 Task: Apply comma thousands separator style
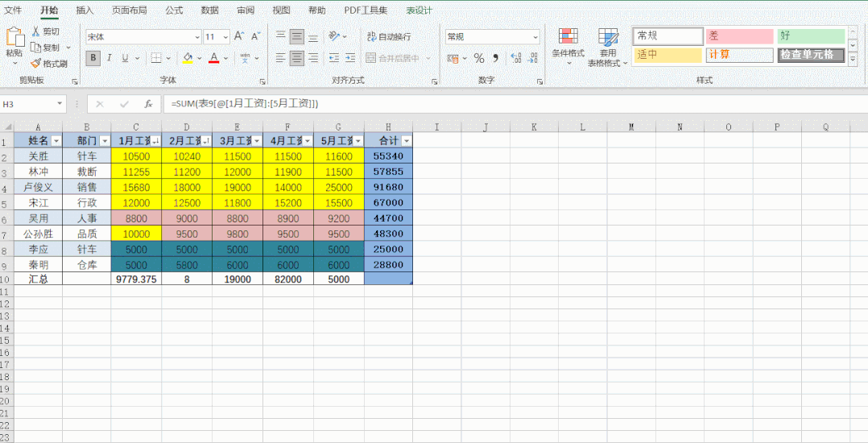pyautogui.click(x=495, y=58)
